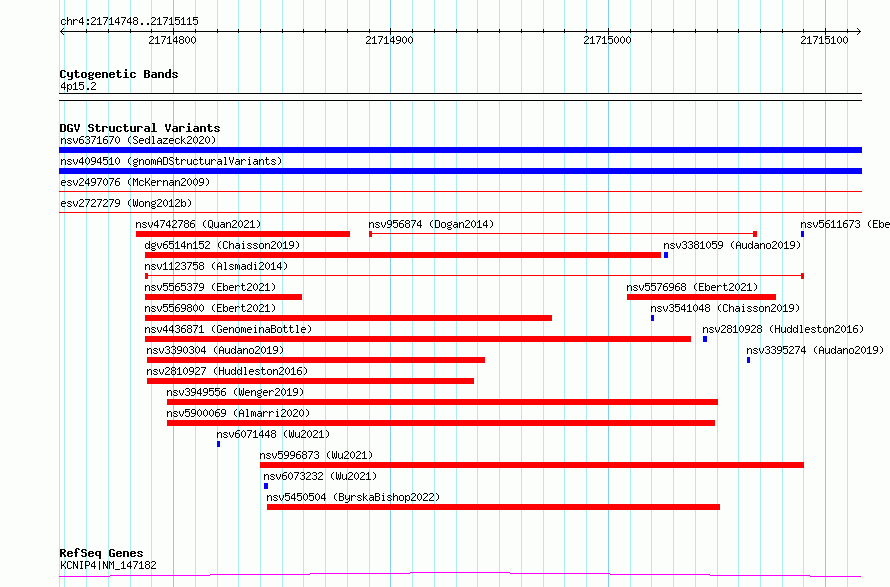Open the nsv3395274 (Audano2019) label
Viewport: 890px width, 587px height.
[815, 350]
